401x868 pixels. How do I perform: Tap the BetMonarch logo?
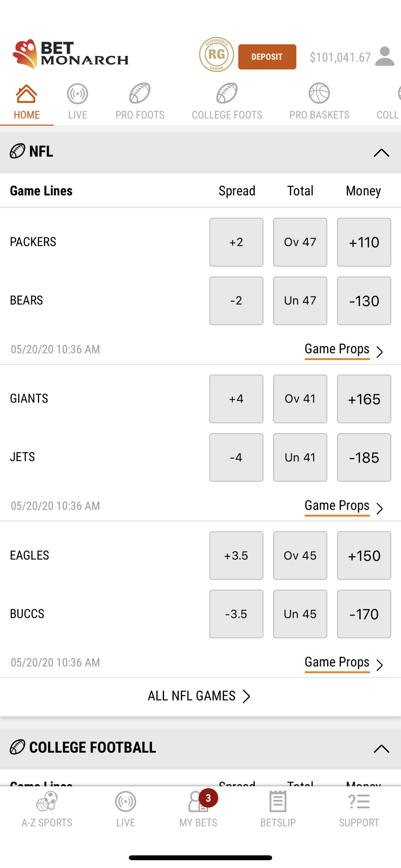pos(70,54)
